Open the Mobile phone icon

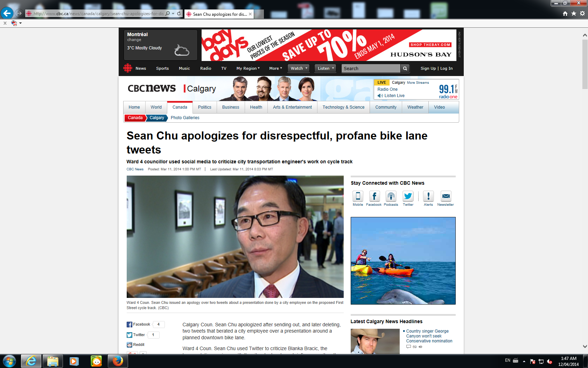tap(358, 196)
